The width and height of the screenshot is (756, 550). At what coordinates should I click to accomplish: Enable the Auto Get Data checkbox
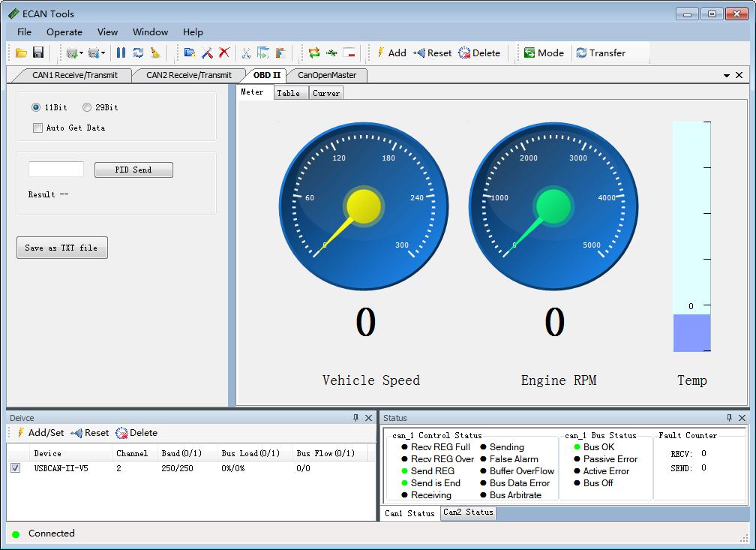(x=38, y=128)
